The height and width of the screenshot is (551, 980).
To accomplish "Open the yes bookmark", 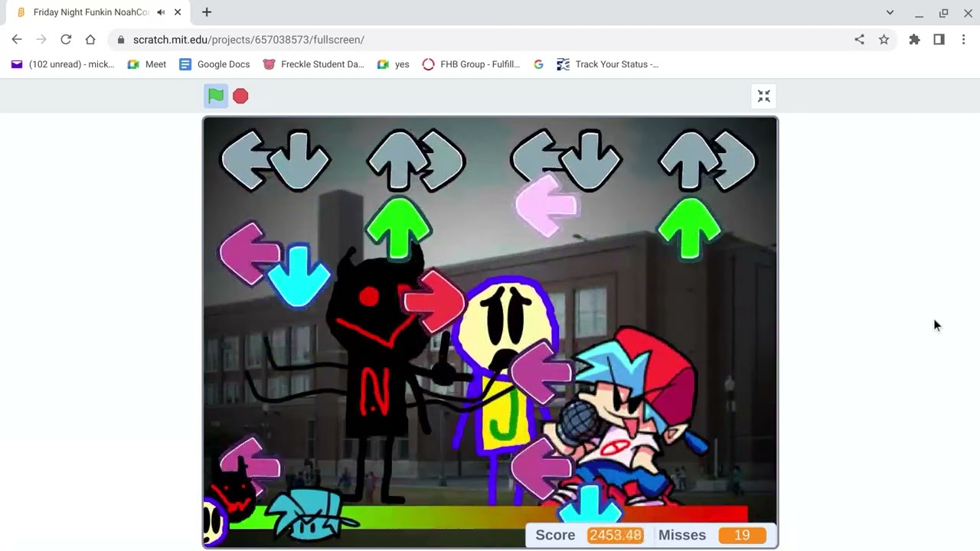I will pos(394,64).
